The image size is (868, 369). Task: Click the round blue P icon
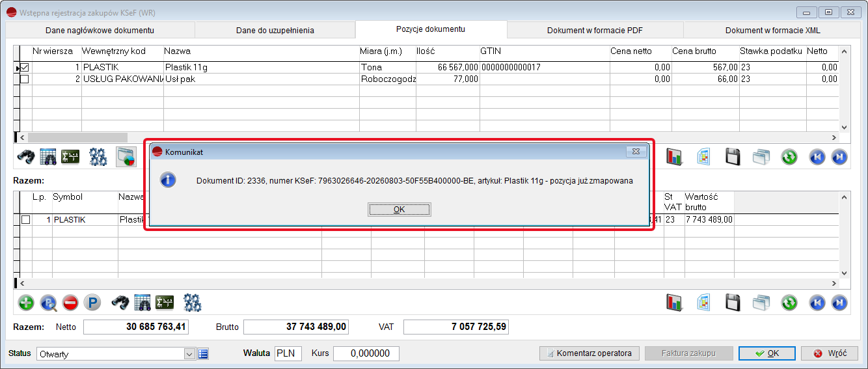pyautogui.click(x=92, y=303)
